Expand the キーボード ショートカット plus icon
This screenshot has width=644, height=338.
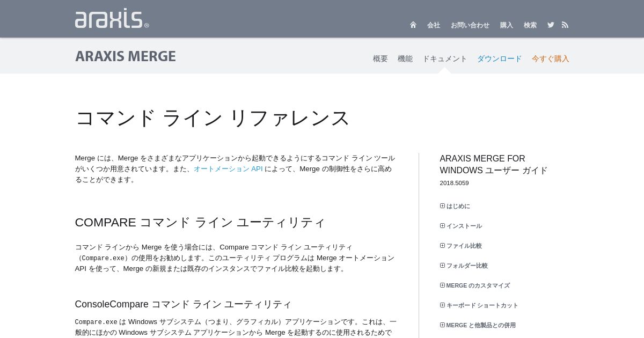pos(442,305)
